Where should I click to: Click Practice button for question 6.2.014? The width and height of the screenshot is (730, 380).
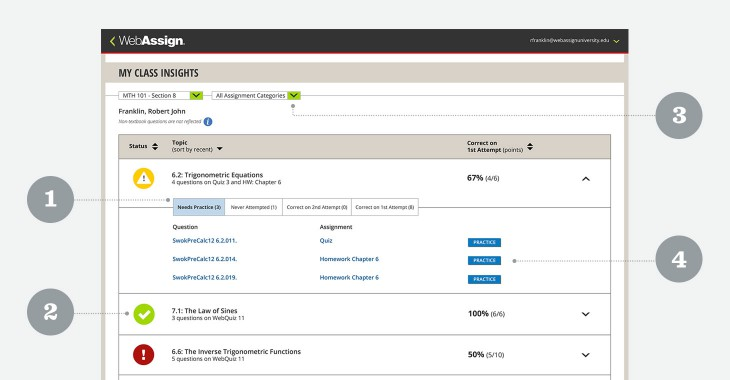(484, 260)
